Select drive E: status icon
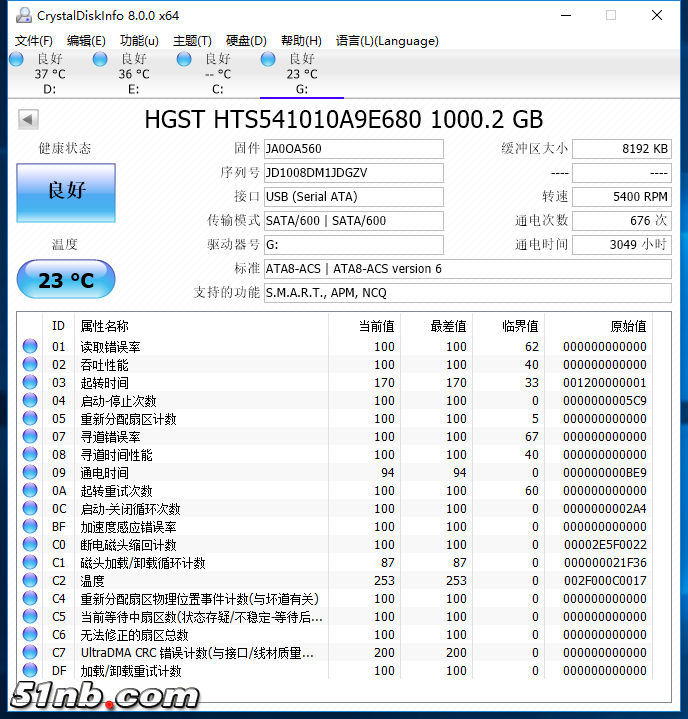The width and height of the screenshot is (688, 719). point(101,60)
